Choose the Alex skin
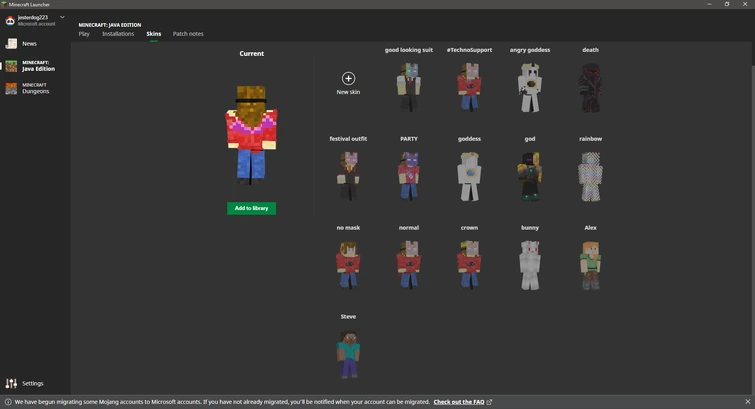 coord(590,265)
